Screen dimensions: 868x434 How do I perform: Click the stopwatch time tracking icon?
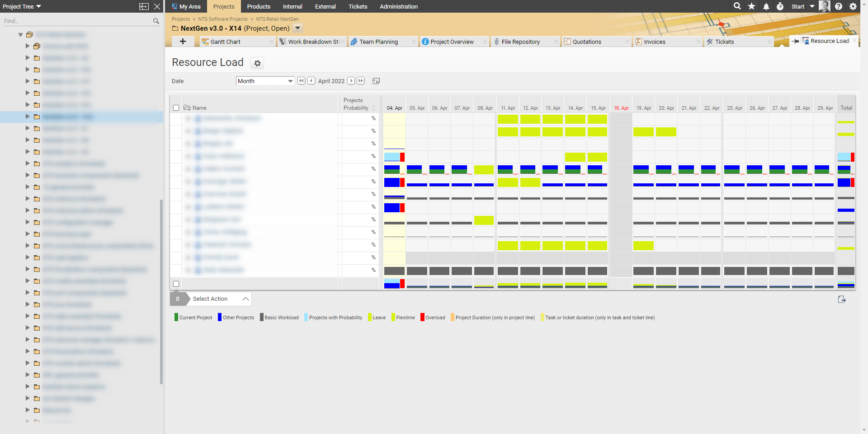coord(780,6)
